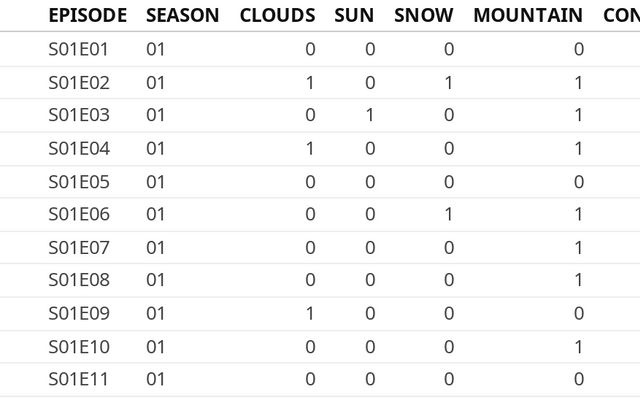Select the SNOW column header
This screenshot has height=400, width=640.
coord(423,15)
